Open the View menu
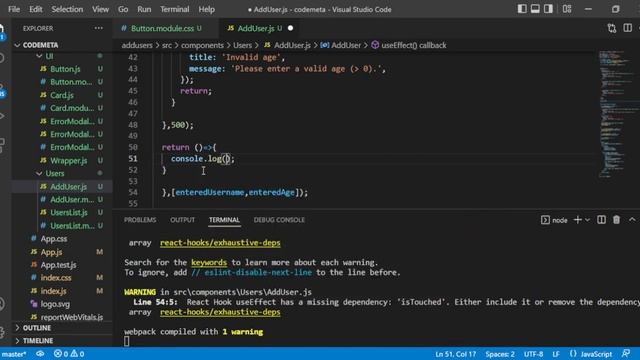640x360 pixels. click(100, 9)
